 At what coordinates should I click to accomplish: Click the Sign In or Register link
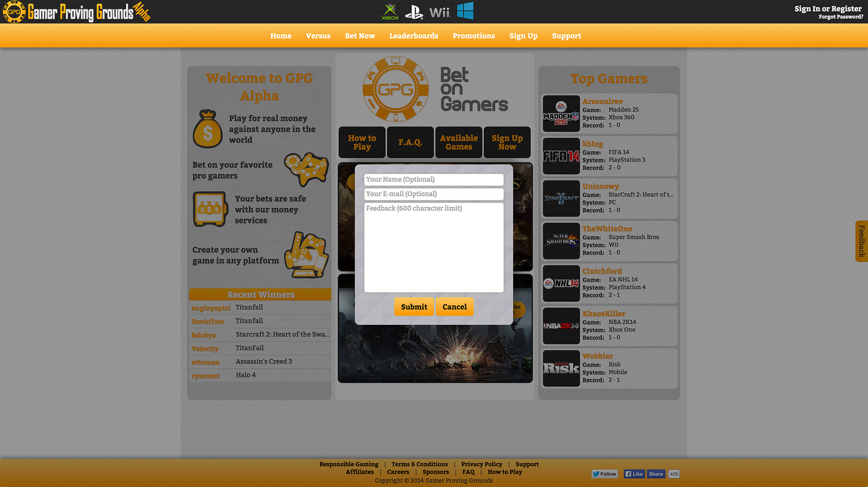(828, 9)
